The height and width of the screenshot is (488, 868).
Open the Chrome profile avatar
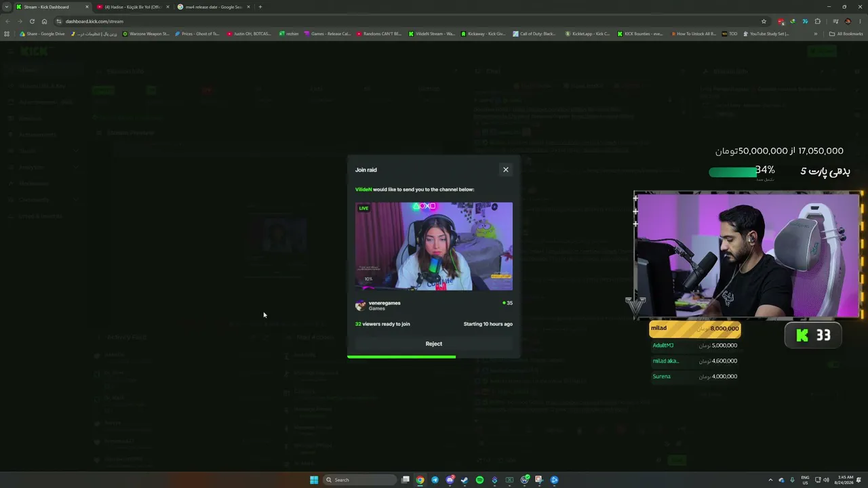click(848, 21)
